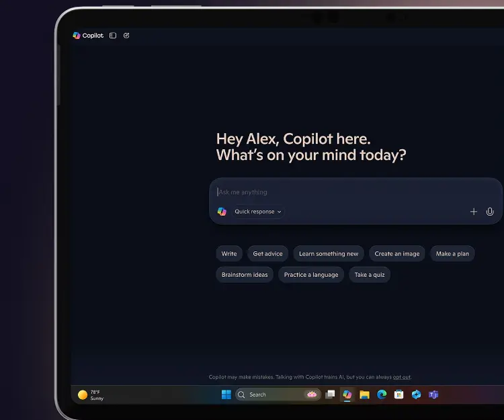Image resolution: width=504 pixels, height=420 pixels.
Task: Click the Make a plan chip
Action: point(452,253)
